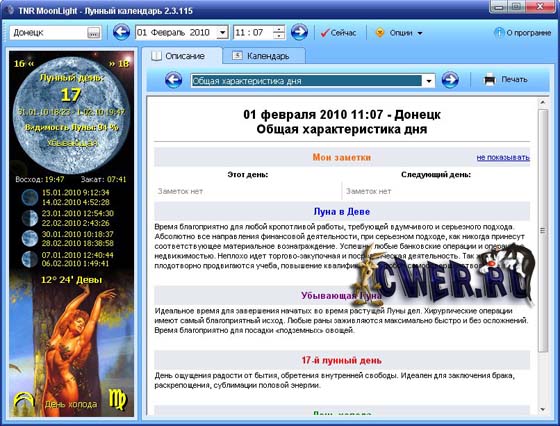Image resolution: width=560 pixels, height=426 pixels.
Task: Click the Убывающая Луна heading
Action: point(341,296)
